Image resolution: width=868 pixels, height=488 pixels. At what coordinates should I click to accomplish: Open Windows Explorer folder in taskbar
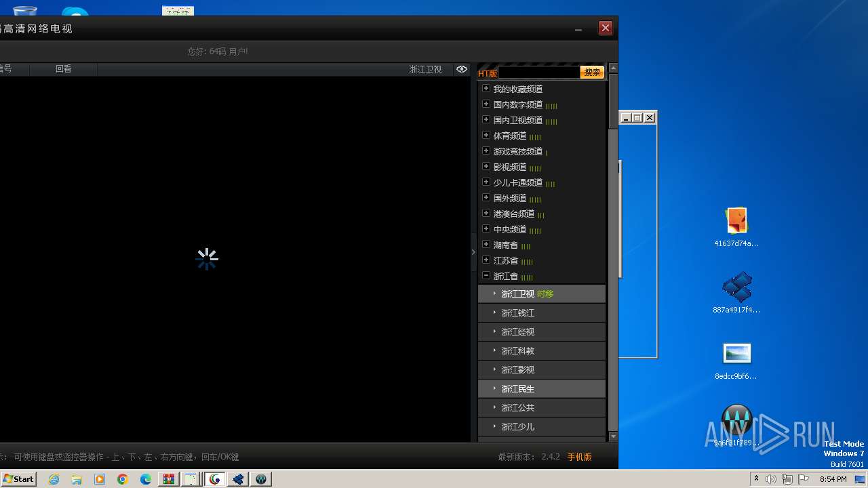pyautogui.click(x=77, y=479)
